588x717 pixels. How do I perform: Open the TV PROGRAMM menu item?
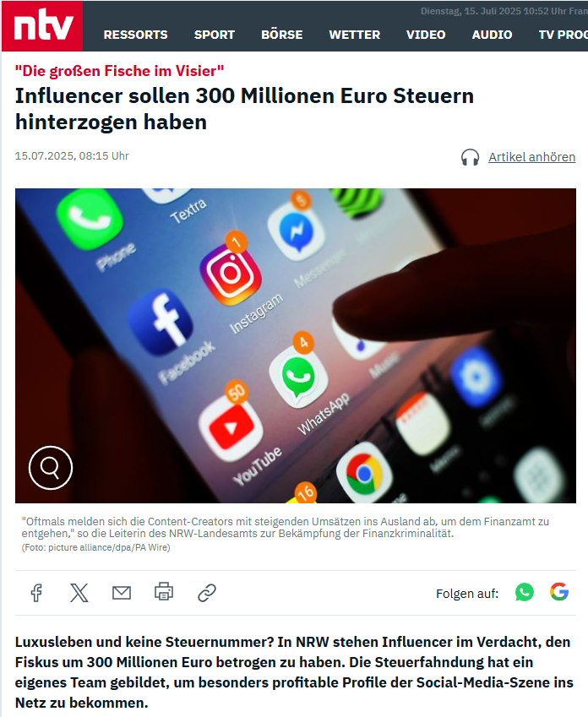click(x=563, y=35)
